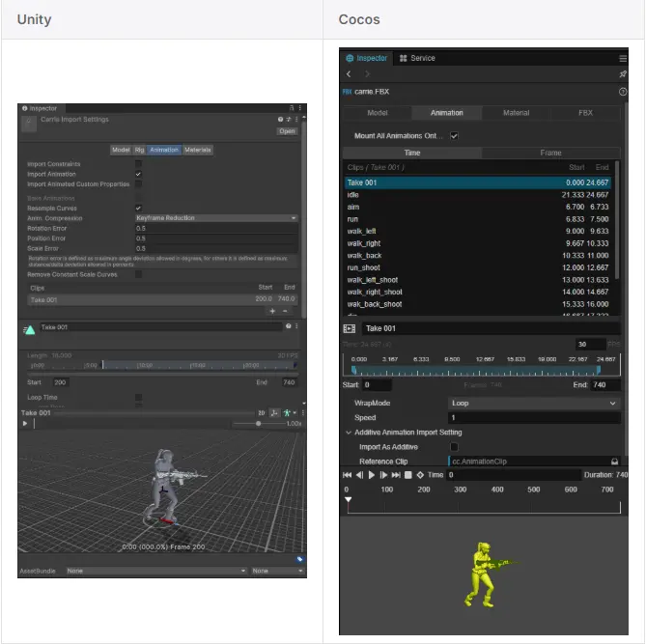The width and height of the screenshot is (646, 644).
Task: Jump to first frame in Cocos preview
Action: point(347,475)
